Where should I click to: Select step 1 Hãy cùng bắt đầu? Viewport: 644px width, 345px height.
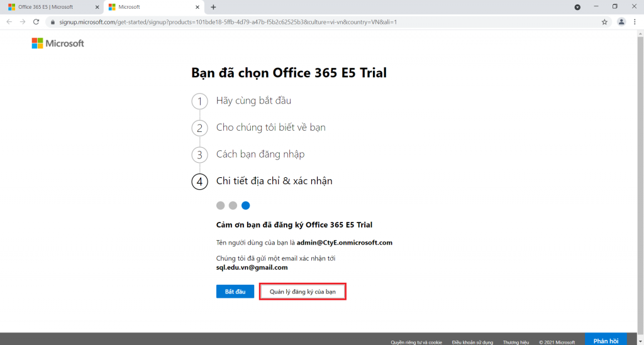[241, 101]
